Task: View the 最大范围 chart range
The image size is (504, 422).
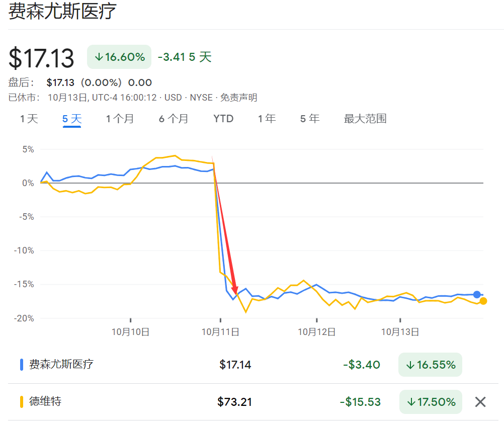Action: tap(365, 119)
